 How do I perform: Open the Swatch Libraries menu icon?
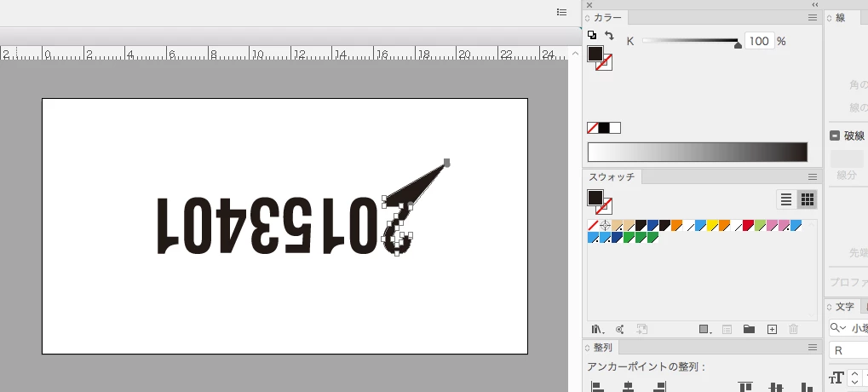coord(597,330)
